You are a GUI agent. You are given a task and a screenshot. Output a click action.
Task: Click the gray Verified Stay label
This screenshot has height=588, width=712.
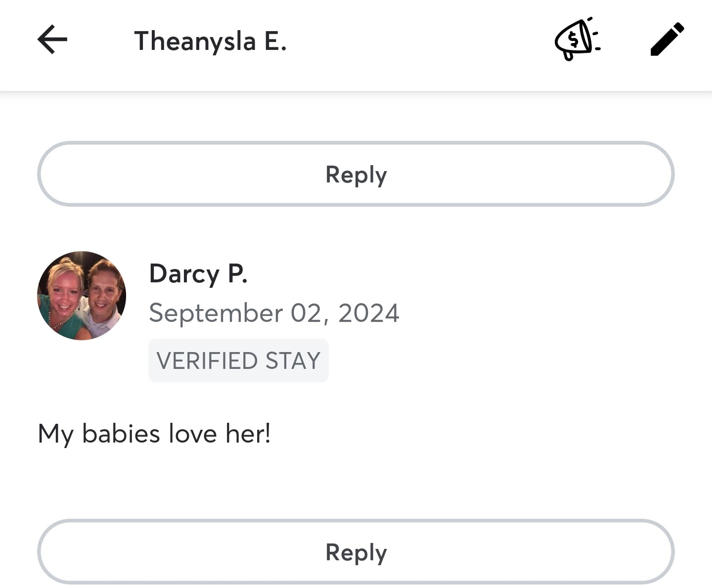[x=238, y=361]
